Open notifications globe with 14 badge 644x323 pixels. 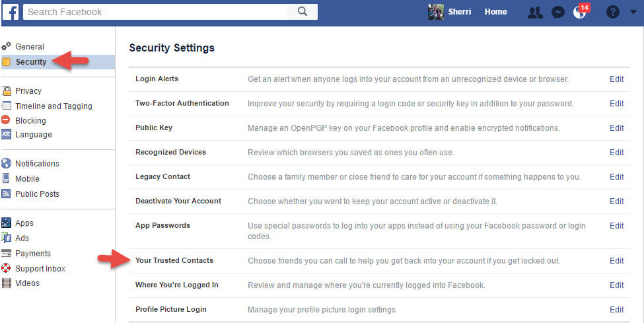coord(581,11)
